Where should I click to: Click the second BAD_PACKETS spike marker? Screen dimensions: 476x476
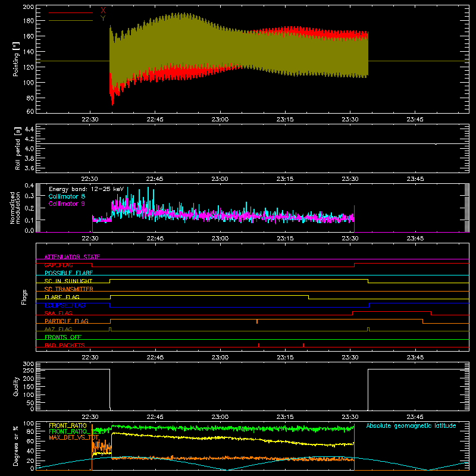pos(303,345)
